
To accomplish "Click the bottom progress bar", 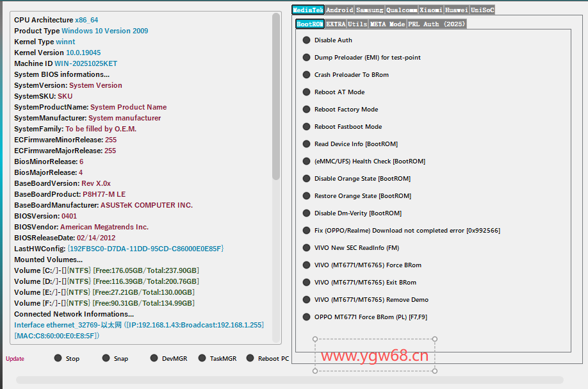I will [x=290, y=380].
